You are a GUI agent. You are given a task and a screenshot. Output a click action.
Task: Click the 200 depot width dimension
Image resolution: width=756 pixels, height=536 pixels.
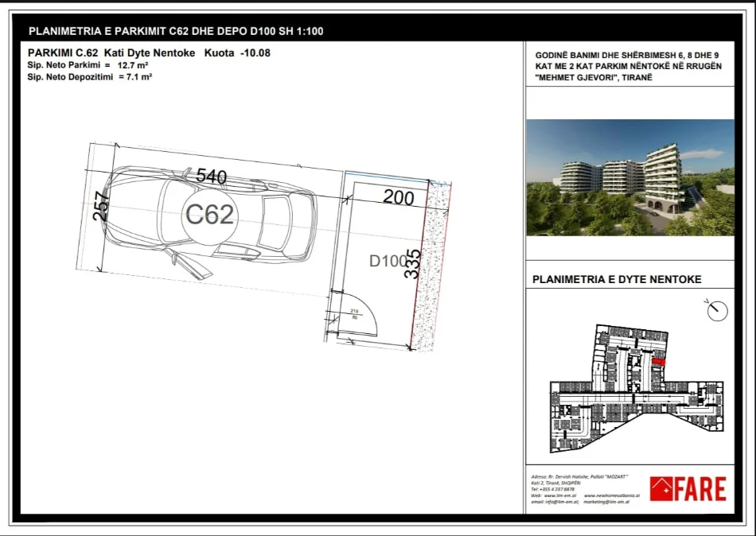click(398, 197)
